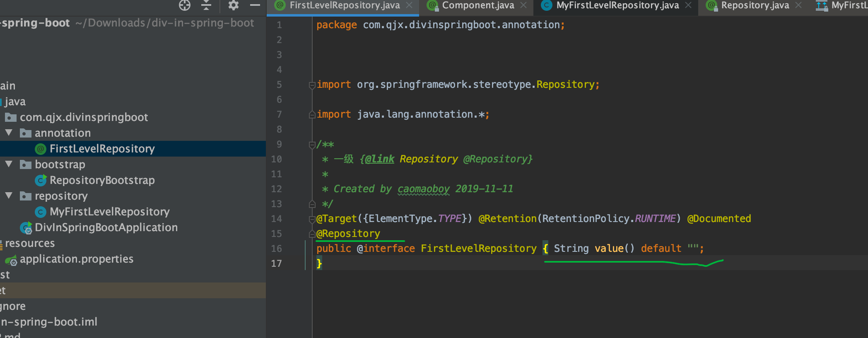This screenshot has width=868, height=338.
Task: Click the MyFirstLevelRepository class icon in tree
Action: point(40,212)
